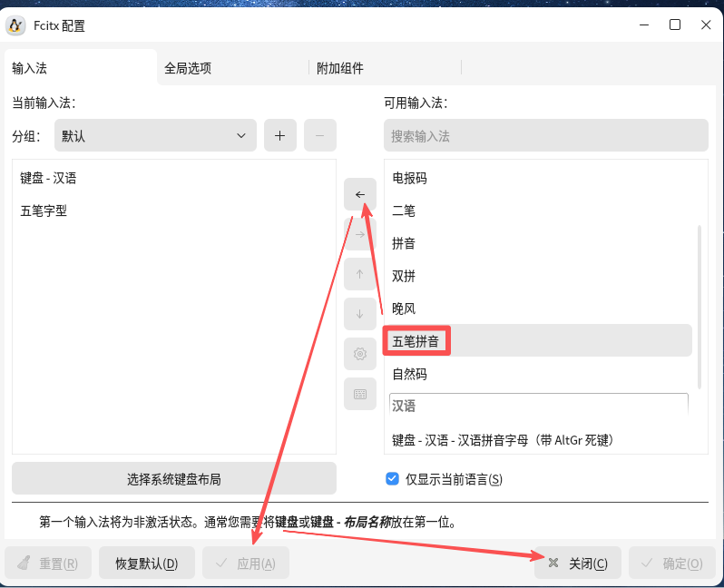Open the 附加组件 tab

pyautogui.click(x=340, y=68)
